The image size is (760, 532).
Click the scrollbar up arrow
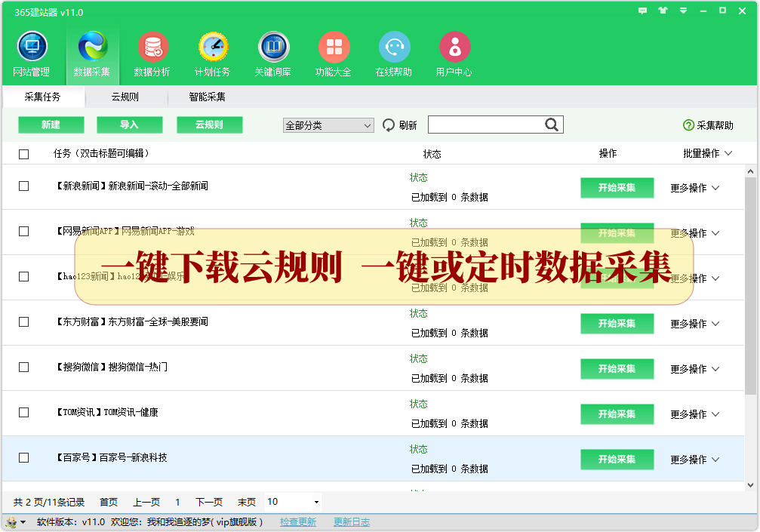(x=750, y=171)
